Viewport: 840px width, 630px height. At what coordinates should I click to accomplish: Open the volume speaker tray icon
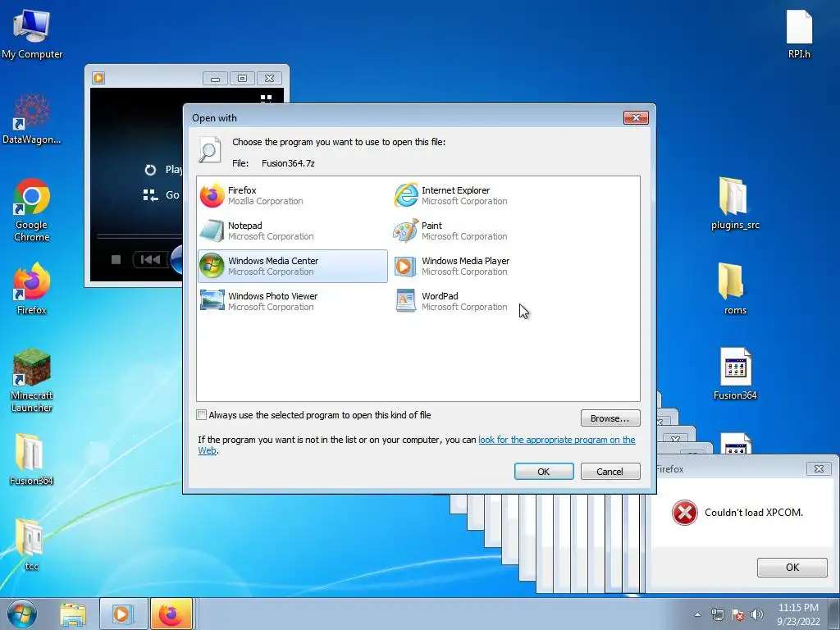coord(756,614)
